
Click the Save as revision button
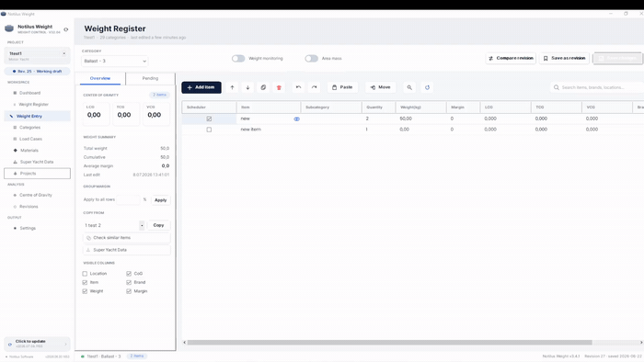tap(564, 58)
